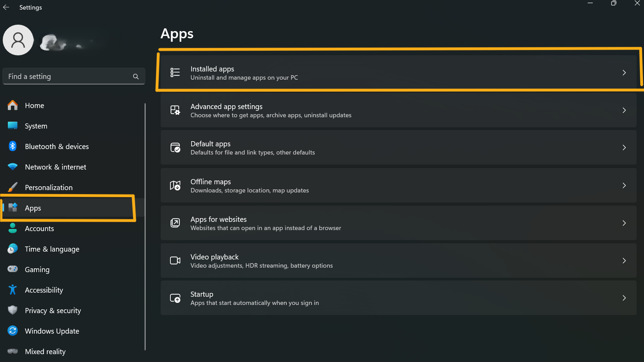Click the Privacy & security shield icon
The height and width of the screenshot is (362, 644).
(x=13, y=310)
